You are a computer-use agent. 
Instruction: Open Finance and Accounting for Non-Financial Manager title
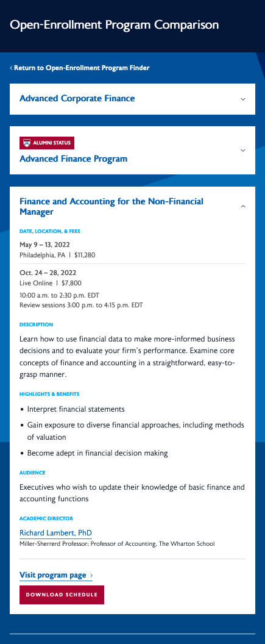111,207
